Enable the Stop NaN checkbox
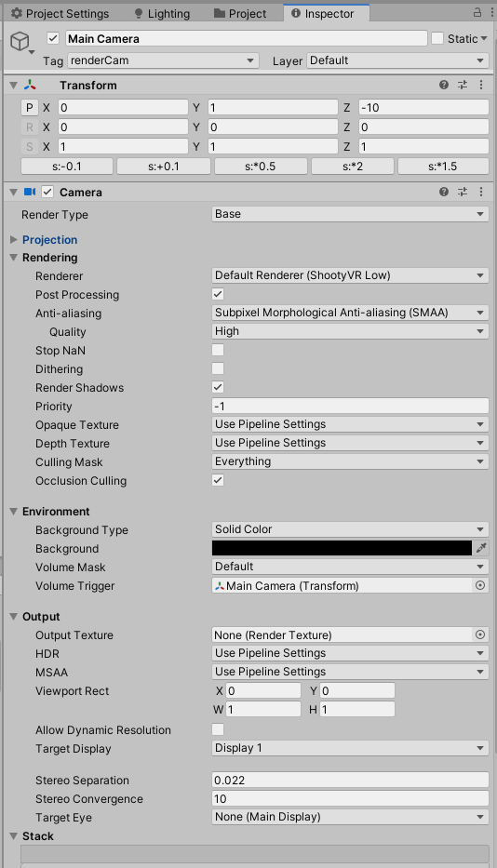Screen dimensions: 497x868 218,350
